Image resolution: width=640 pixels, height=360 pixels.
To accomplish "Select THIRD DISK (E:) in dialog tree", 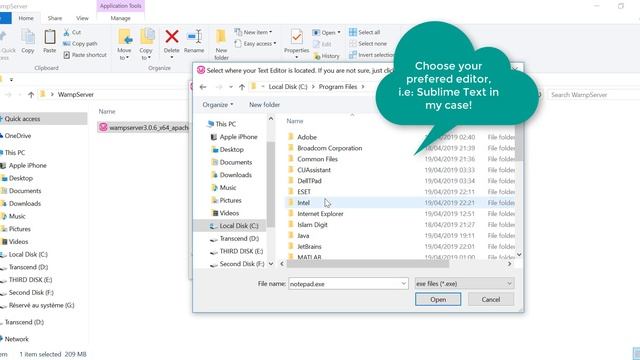I will (241, 251).
